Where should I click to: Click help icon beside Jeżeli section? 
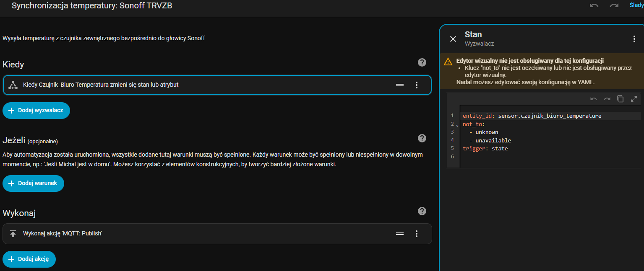tap(422, 138)
